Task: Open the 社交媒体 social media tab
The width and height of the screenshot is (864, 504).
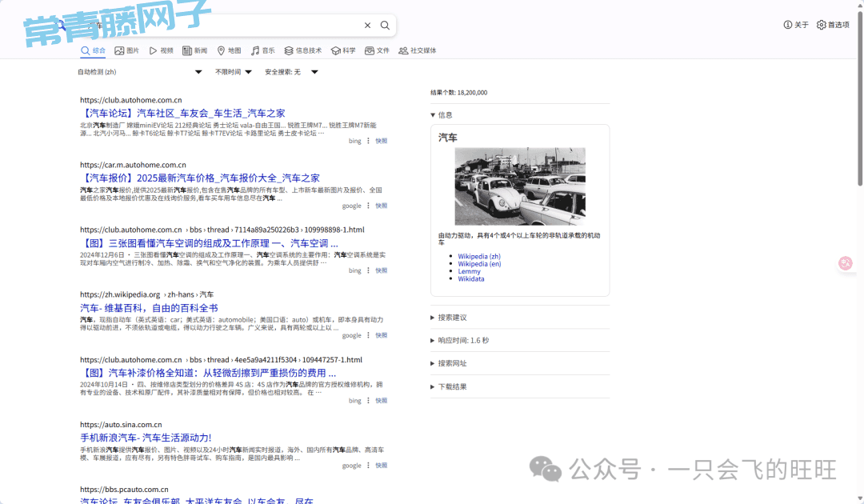Action: [x=418, y=50]
